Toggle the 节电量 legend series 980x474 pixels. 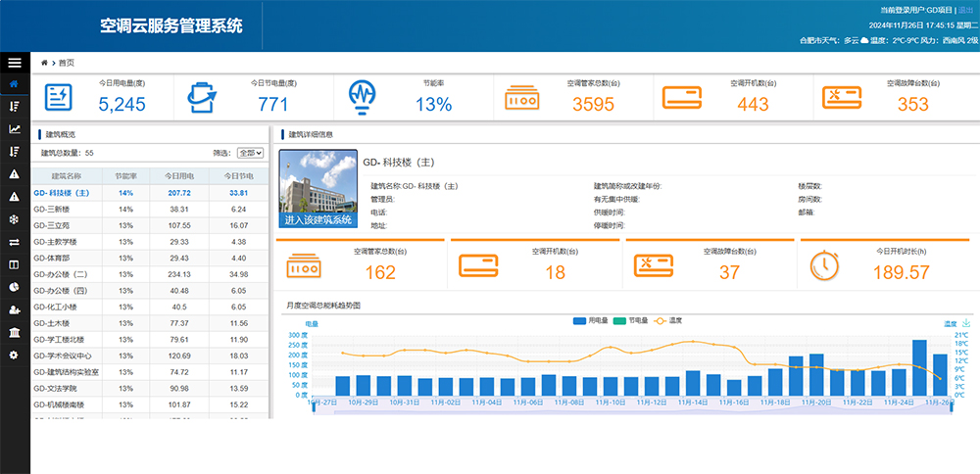[x=632, y=321]
